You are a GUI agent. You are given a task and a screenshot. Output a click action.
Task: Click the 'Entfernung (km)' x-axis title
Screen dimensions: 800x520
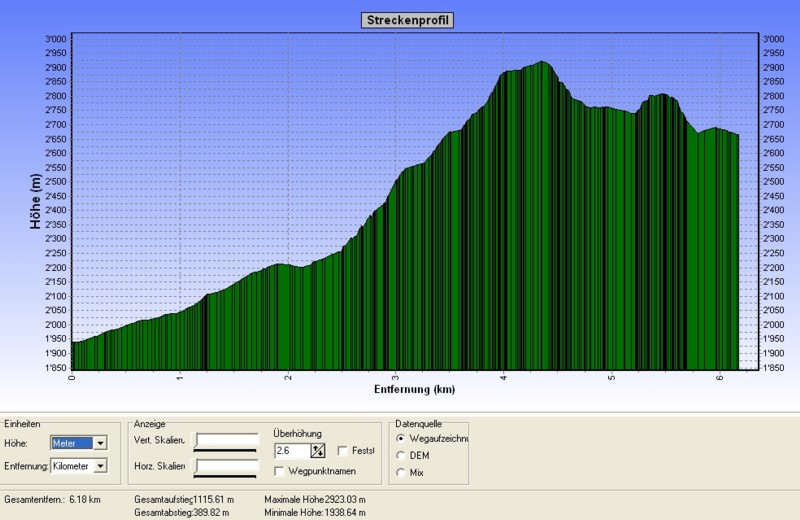[414, 388]
